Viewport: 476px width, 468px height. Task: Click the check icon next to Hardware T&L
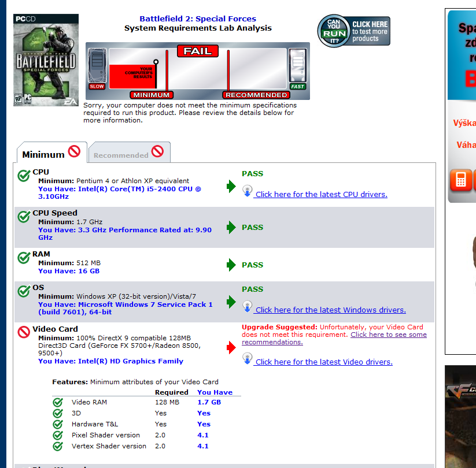[x=58, y=424]
